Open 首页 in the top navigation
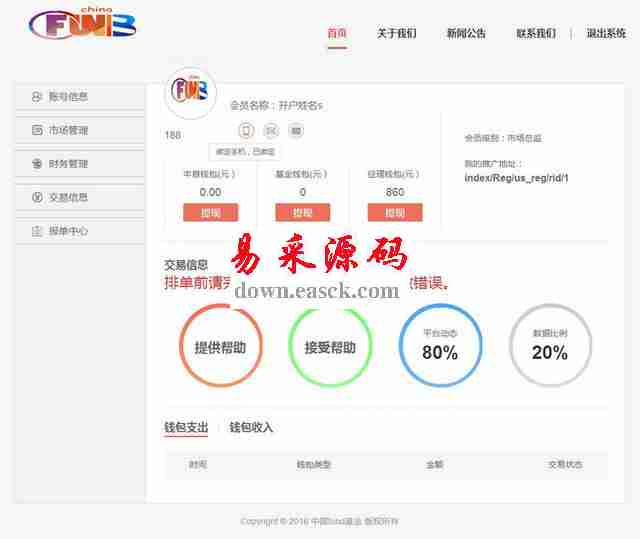Viewport: 640px width, 539px height. pos(337,33)
